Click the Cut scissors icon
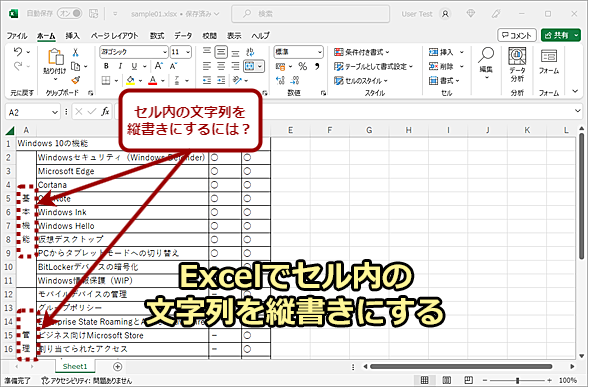Screen dimensions: 589x388 click(x=76, y=52)
